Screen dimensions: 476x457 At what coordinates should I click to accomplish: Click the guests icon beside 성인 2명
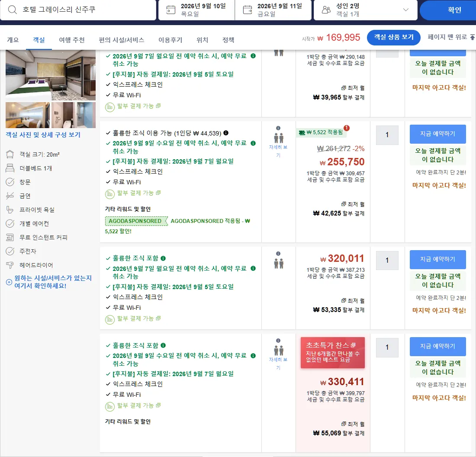(326, 10)
